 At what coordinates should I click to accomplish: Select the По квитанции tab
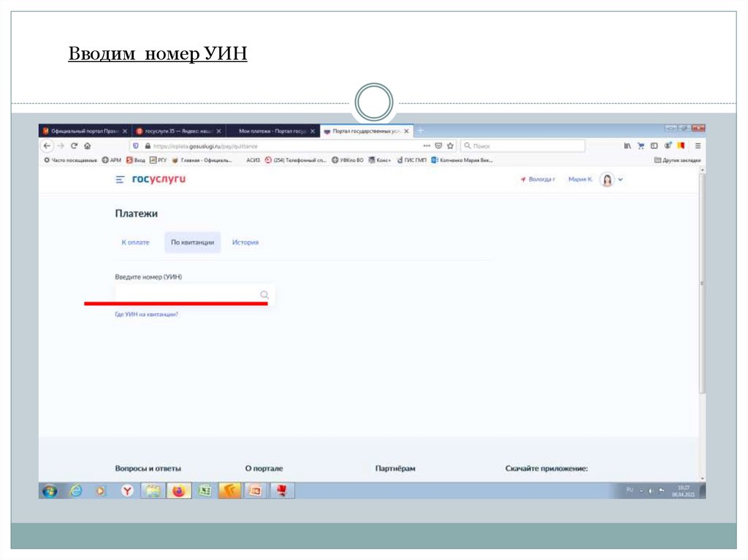[193, 242]
